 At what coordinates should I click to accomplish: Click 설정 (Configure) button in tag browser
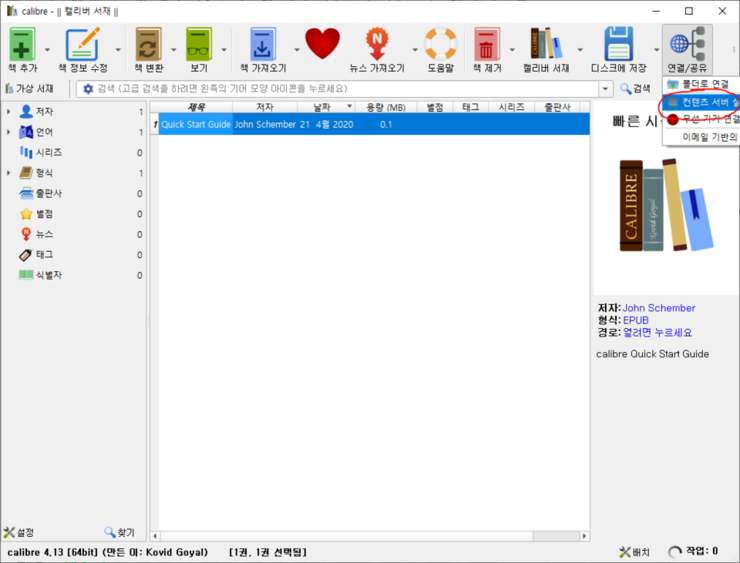tap(19, 532)
